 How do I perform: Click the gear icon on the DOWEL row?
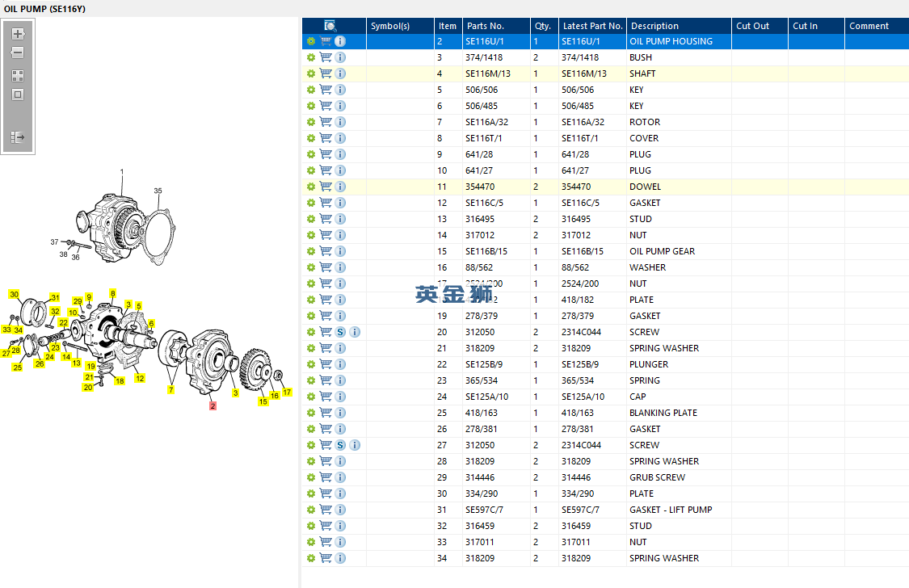[311, 187]
